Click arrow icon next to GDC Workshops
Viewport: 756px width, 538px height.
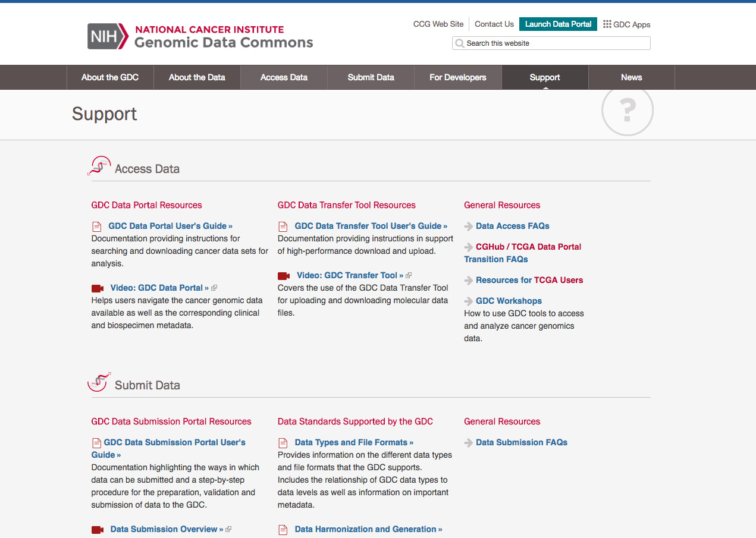[469, 301]
